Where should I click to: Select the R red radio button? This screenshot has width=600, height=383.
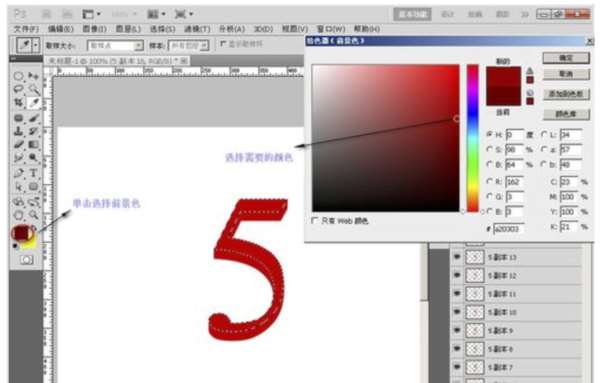point(489,181)
